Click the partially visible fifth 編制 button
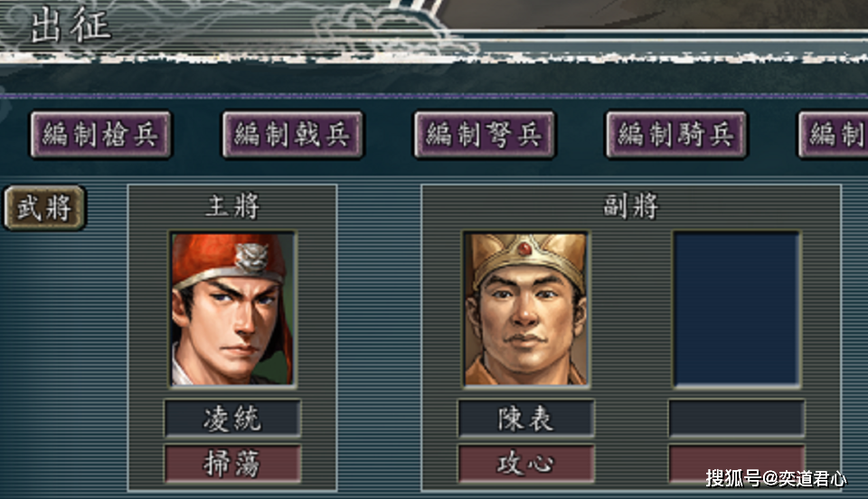Screen dimensions: 868x499 click(833, 135)
